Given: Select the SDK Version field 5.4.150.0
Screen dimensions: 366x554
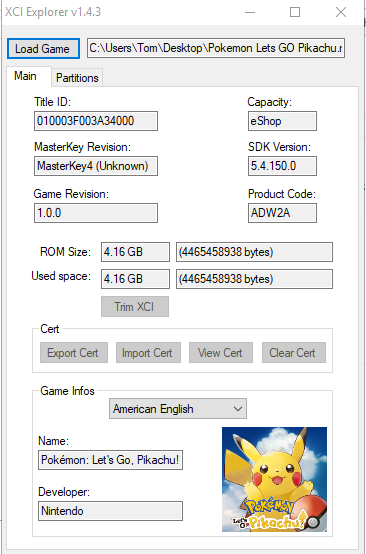Looking at the screenshot, I should point(282,166).
